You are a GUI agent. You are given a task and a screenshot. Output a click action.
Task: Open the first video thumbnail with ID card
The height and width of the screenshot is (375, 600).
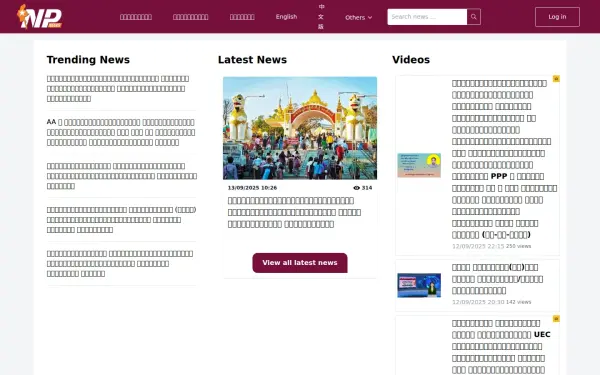(x=419, y=165)
